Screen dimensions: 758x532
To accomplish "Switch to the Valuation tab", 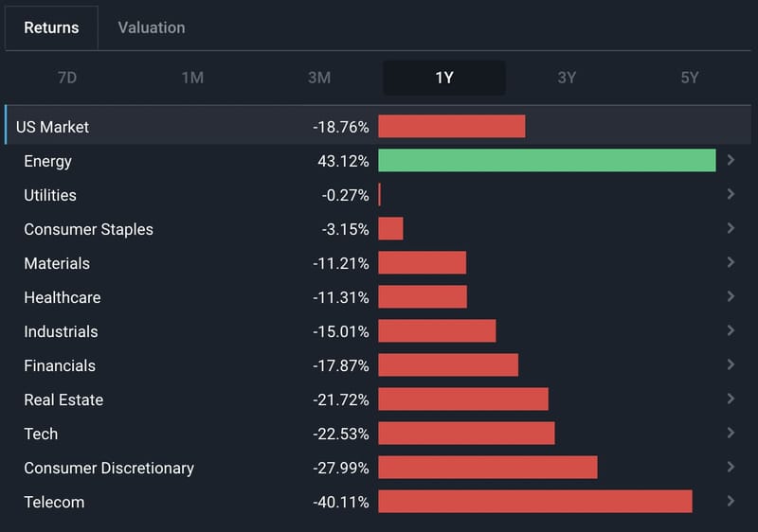I will pyautogui.click(x=152, y=27).
